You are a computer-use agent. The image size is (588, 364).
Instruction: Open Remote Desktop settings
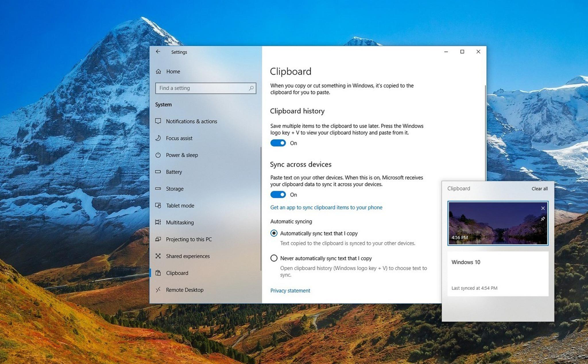click(185, 290)
